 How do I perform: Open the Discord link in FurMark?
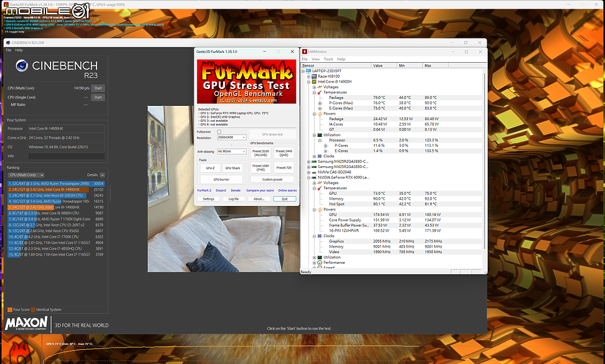pyautogui.click(x=221, y=190)
